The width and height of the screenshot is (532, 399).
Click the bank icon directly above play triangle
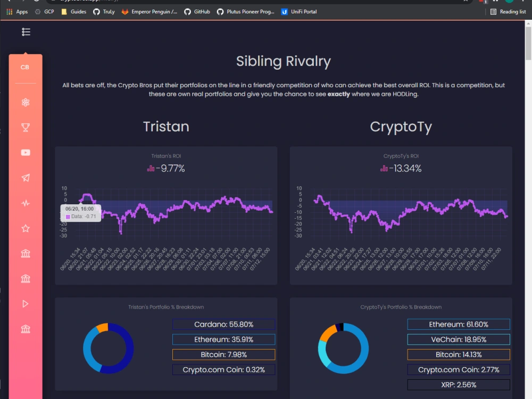coord(26,279)
